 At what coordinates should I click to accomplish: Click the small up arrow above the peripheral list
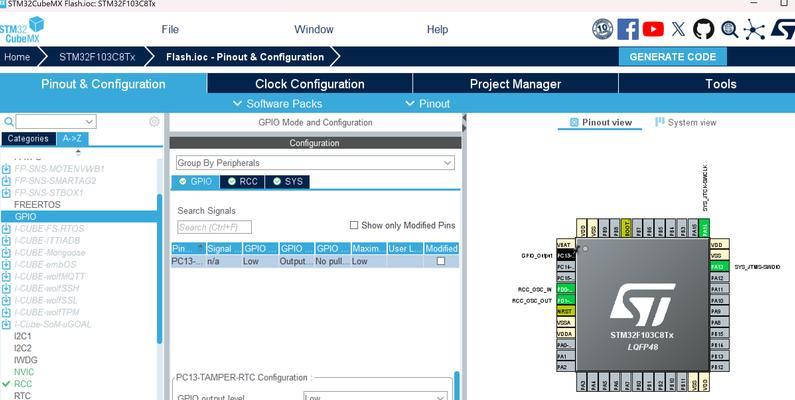(78, 152)
